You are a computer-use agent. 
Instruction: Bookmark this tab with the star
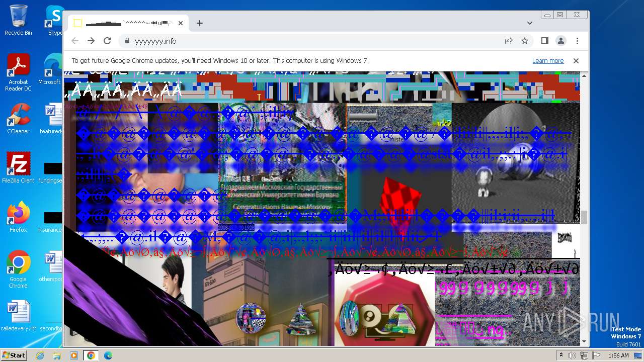(525, 41)
